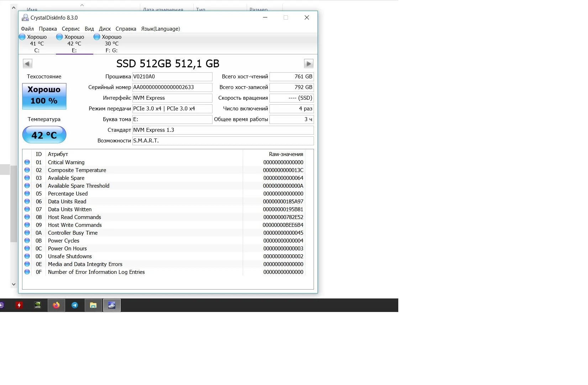Click the Стандарт field NVM Express 1.3

pyautogui.click(x=223, y=130)
